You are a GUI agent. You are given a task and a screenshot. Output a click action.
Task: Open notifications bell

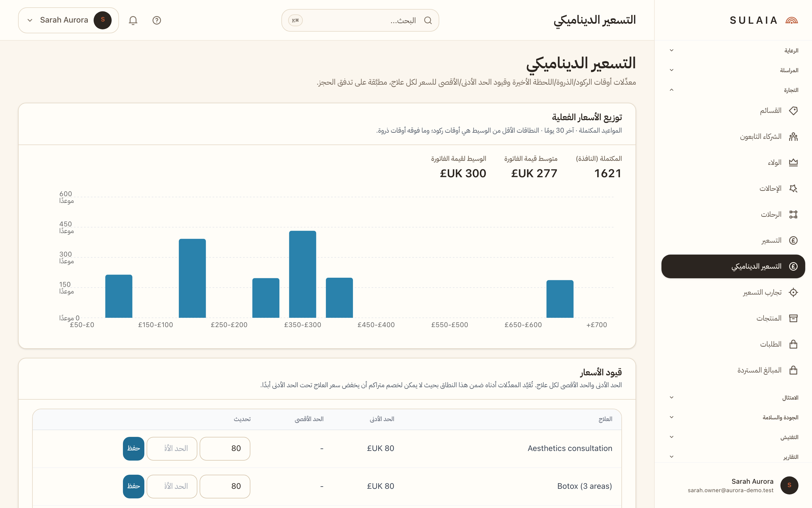tap(133, 21)
